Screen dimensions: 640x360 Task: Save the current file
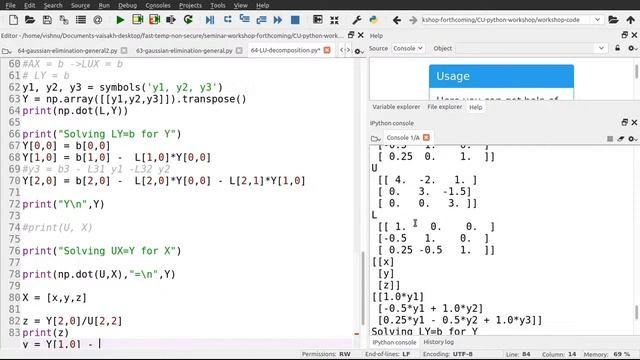pos(47,20)
